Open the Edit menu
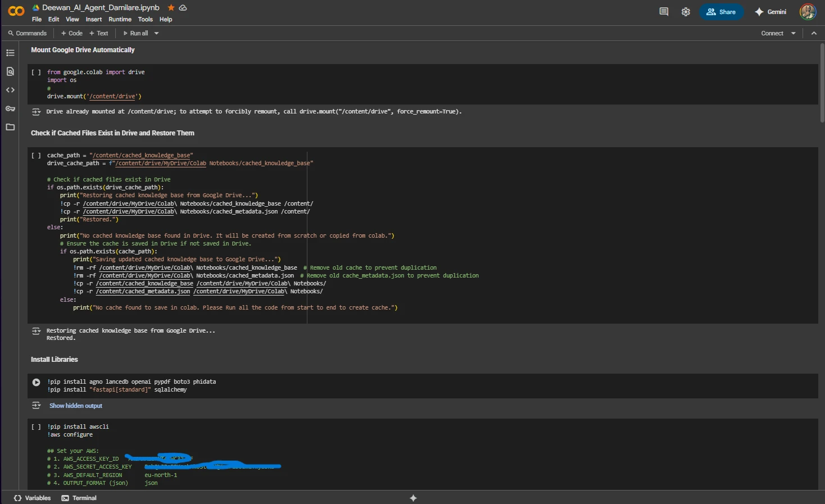The width and height of the screenshot is (825, 504). coord(53,19)
